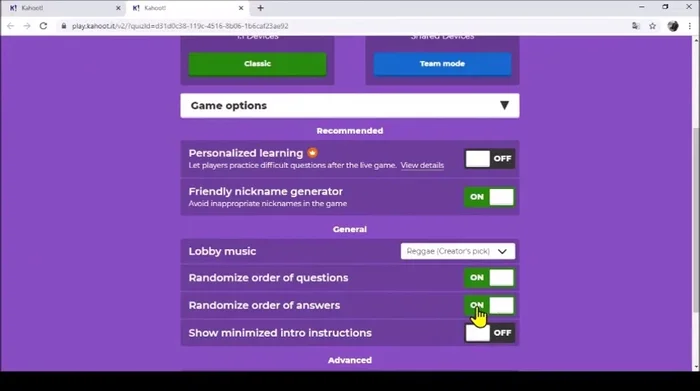The width and height of the screenshot is (700, 391).
Task: Start the game in Classic mode
Action: click(x=257, y=64)
